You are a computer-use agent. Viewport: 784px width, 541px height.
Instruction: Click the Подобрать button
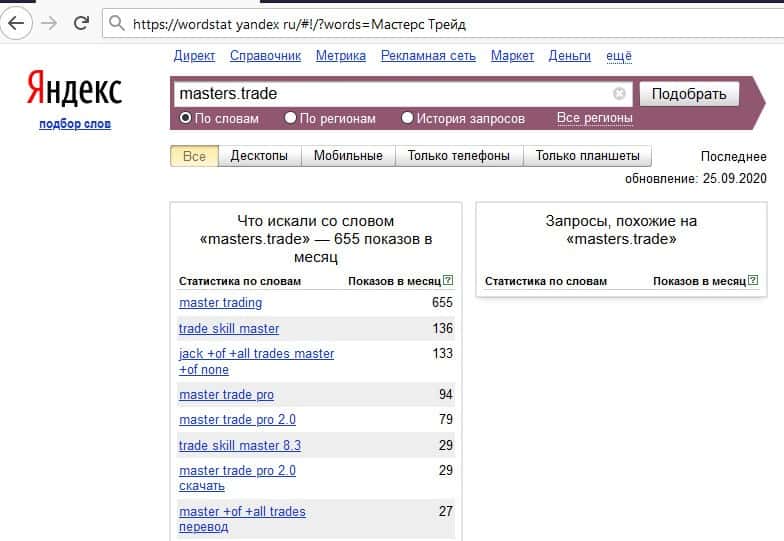pos(689,94)
